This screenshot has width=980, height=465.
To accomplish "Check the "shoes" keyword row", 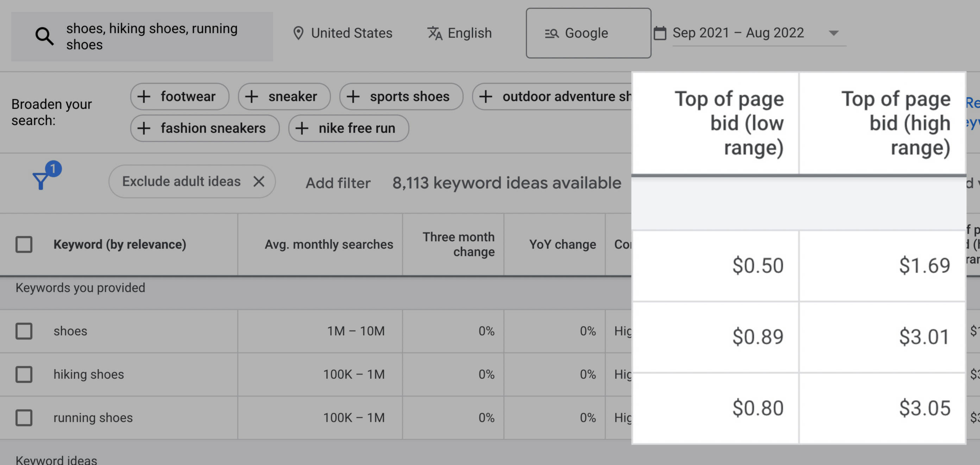I will click(24, 331).
